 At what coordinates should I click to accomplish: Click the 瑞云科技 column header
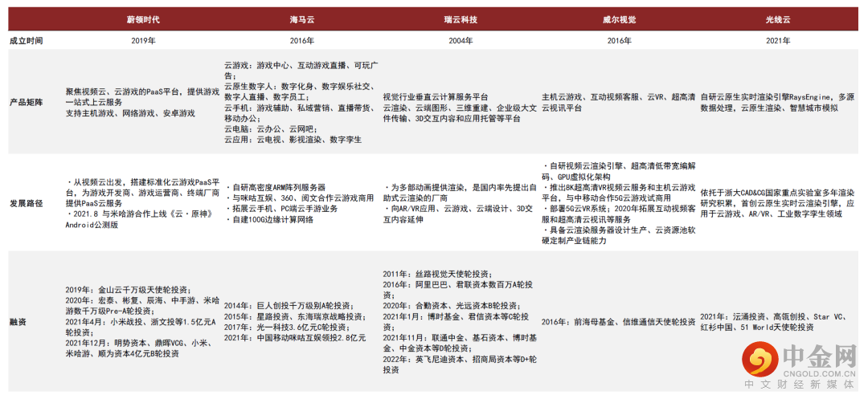pos(461,19)
